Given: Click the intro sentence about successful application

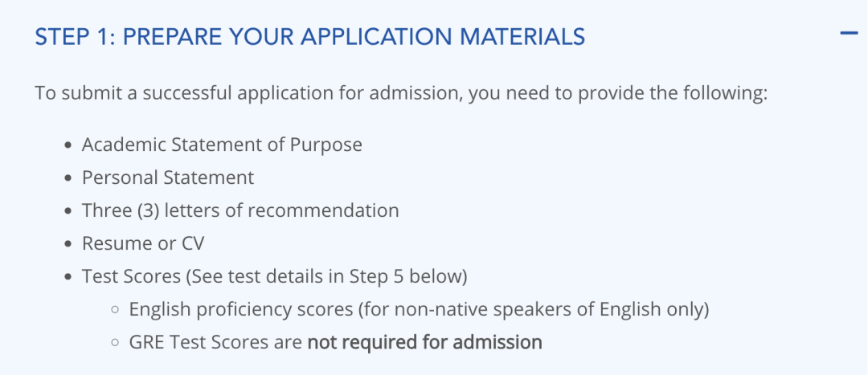Looking at the screenshot, I should pyautogui.click(x=401, y=93).
